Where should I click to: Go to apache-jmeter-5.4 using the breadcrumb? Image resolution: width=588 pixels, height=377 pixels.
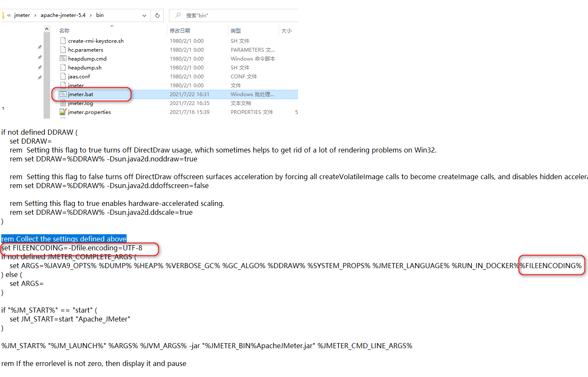[62, 15]
